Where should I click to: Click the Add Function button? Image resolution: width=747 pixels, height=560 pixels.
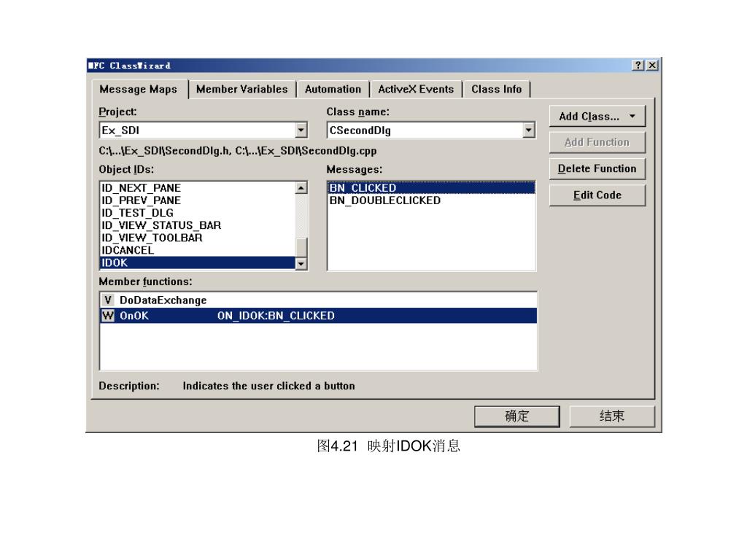[x=597, y=142]
